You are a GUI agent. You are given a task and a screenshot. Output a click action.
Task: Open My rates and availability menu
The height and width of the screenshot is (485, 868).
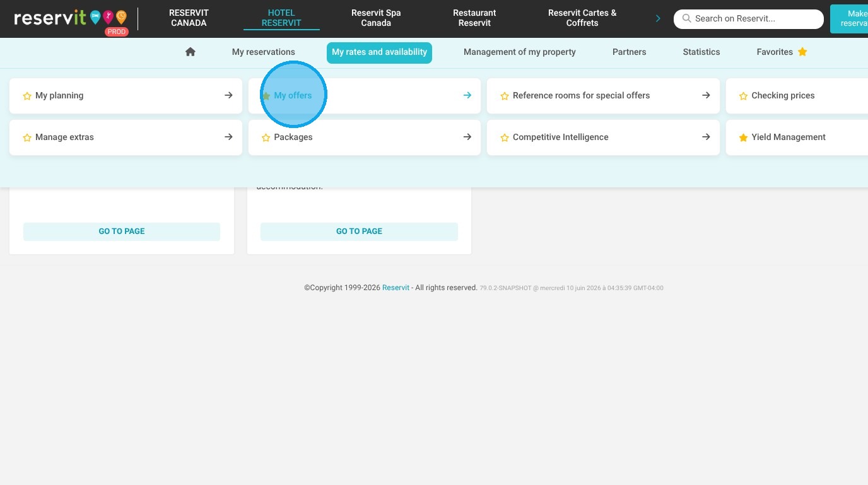tap(379, 52)
